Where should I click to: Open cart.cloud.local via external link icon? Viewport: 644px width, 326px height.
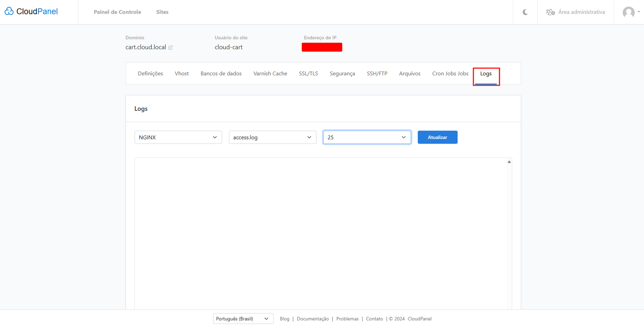coord(171,48)
